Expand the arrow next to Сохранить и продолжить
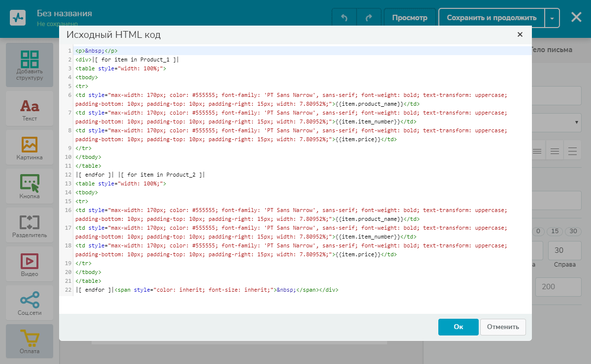The image size is (591, 364). click(552, 18)
